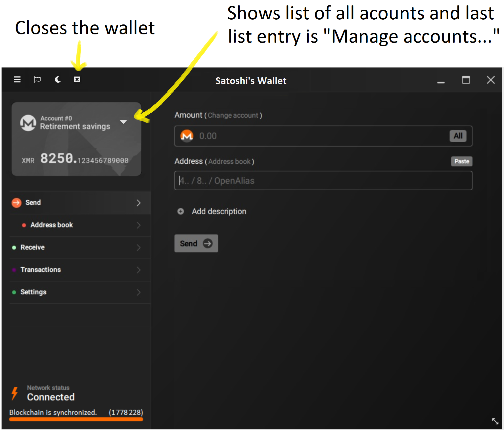Click the Satoshi's Wallet title text
Screen dimensions: 504x431
point(251,81)
